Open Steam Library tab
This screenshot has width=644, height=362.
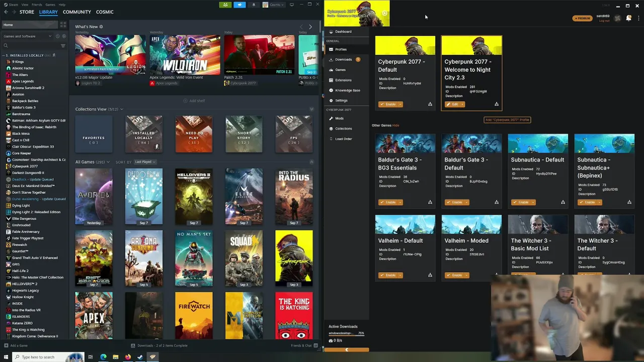click(48, 12)
